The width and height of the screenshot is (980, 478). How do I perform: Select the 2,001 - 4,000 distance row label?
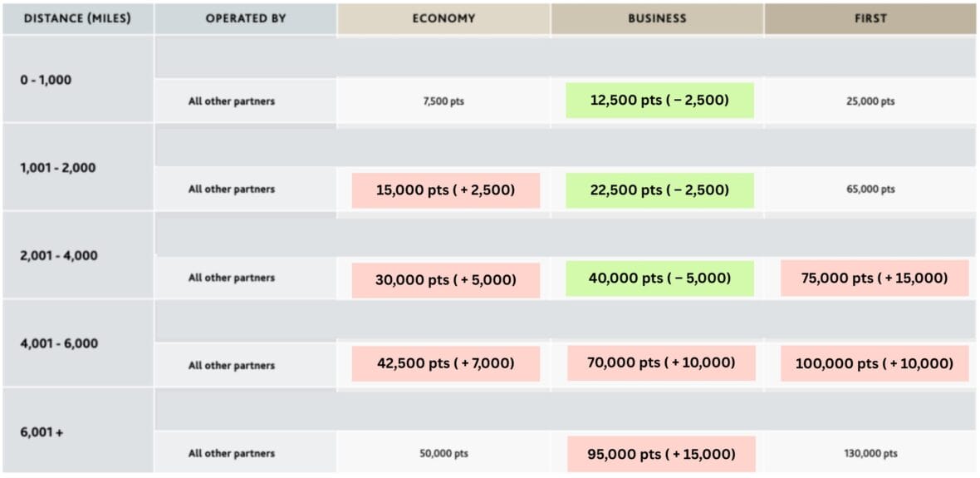pos(58,256)
